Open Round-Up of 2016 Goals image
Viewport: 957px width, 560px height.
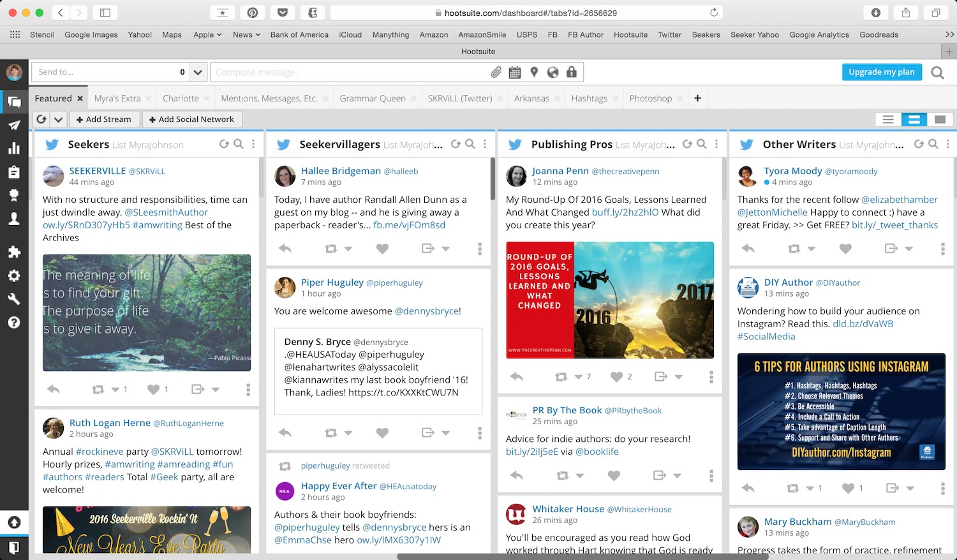610,300
